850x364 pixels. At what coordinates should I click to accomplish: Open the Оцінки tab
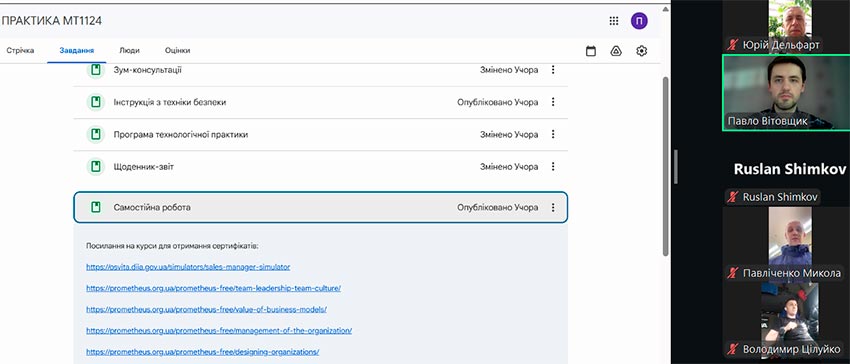click(177, 50)
